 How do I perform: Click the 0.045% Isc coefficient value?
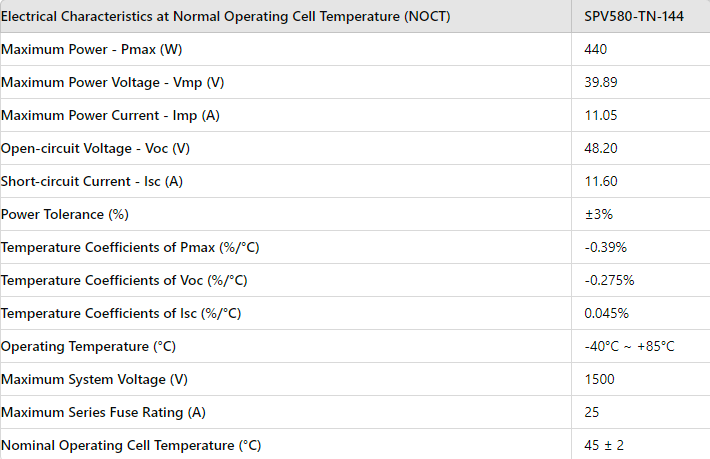click(x=606, y=313)
